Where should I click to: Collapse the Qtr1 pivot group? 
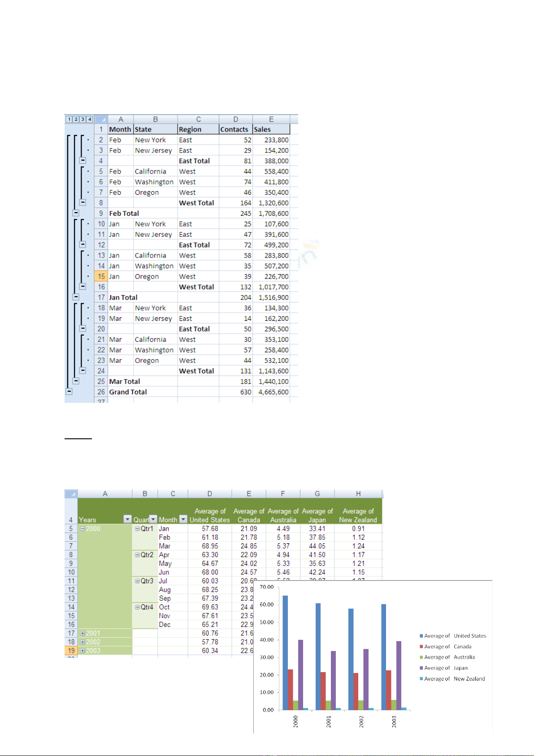pyautogui.click(x=137, y=529)
